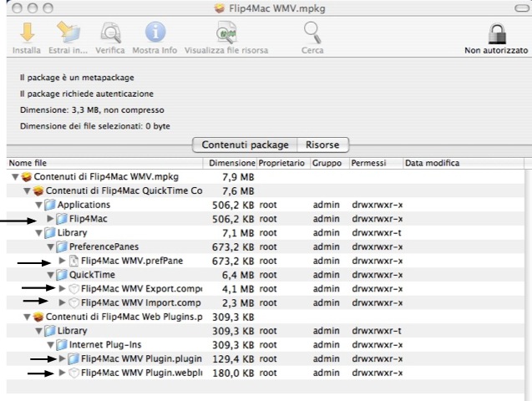Click the PreferencePanes folder icon
This screenshot has height=401, width=532.
point(62,246)
